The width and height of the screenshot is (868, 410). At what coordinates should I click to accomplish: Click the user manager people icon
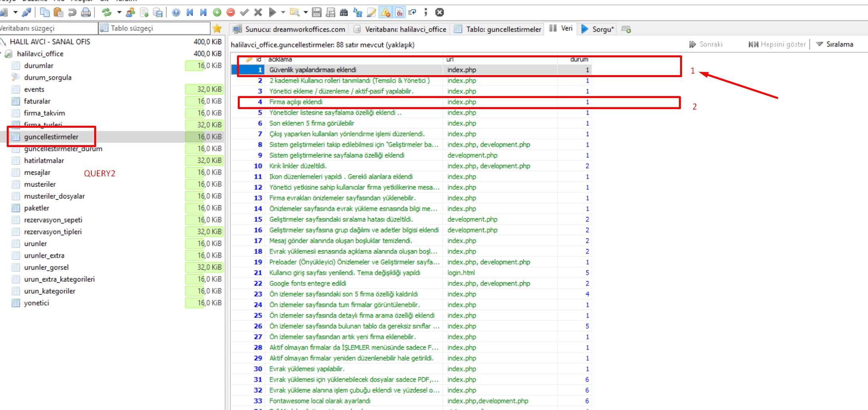pyautogui.click(x=130, y=12)
